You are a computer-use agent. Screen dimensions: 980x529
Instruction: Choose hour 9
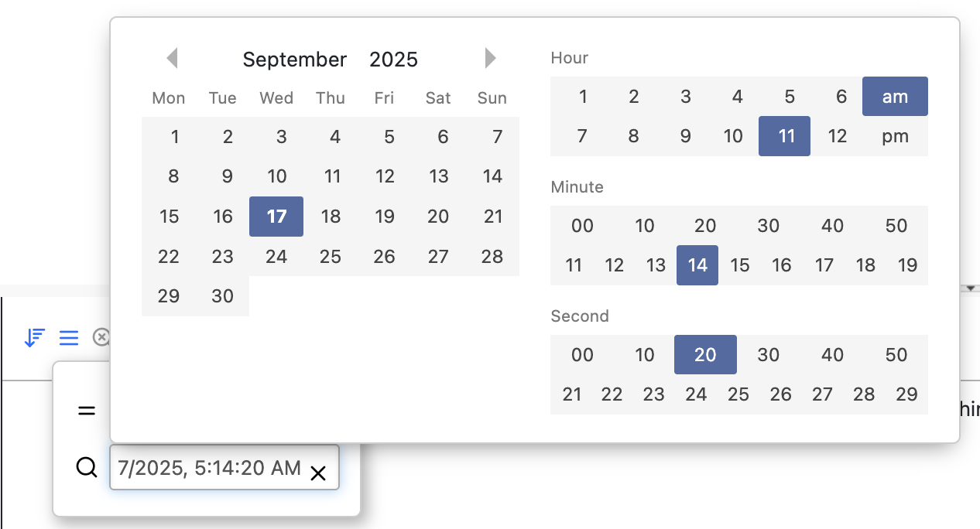(x=685, y=136)
